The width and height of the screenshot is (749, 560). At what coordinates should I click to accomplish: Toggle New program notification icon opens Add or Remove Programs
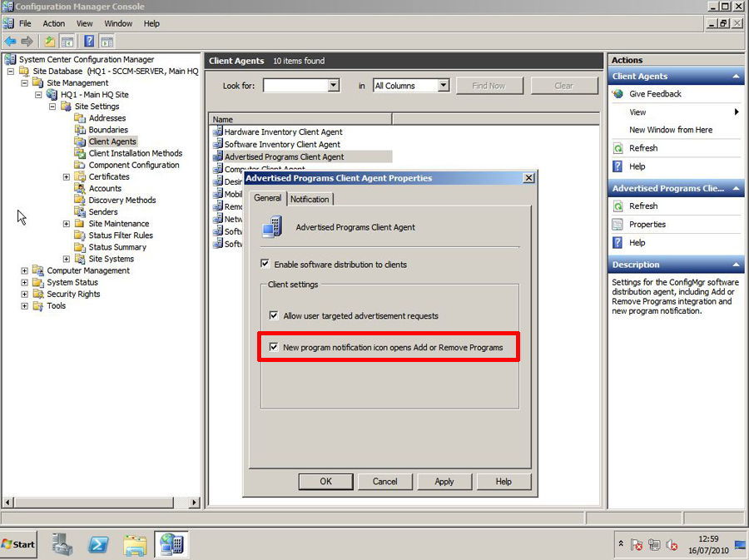click(x=274, y=347)
